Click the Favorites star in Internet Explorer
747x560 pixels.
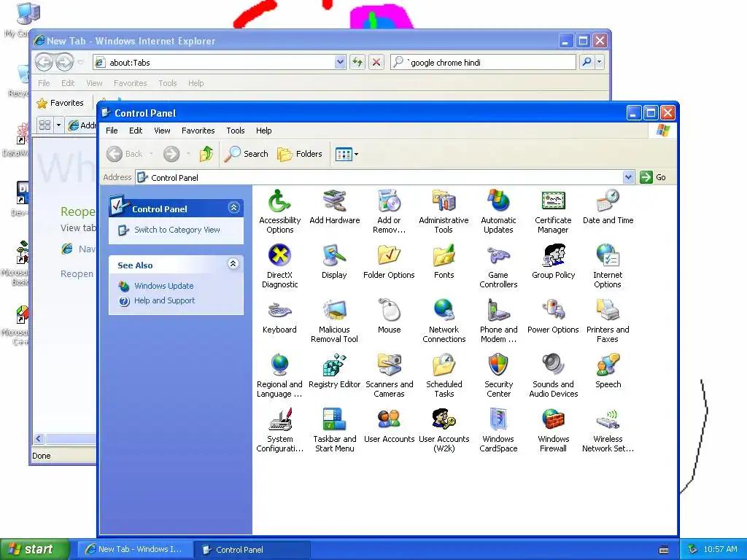pyautogui.click(x=61, y=103)
